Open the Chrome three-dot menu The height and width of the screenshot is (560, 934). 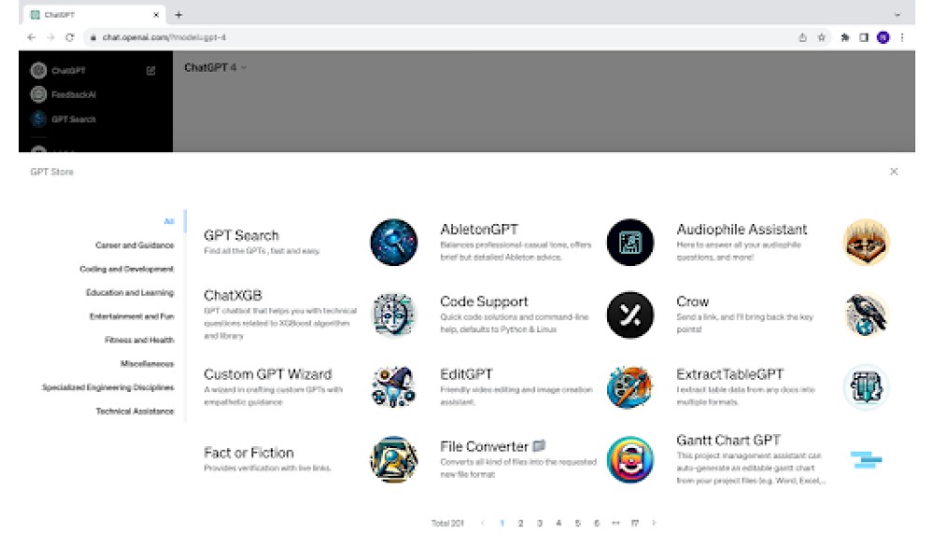pos(902,37)
